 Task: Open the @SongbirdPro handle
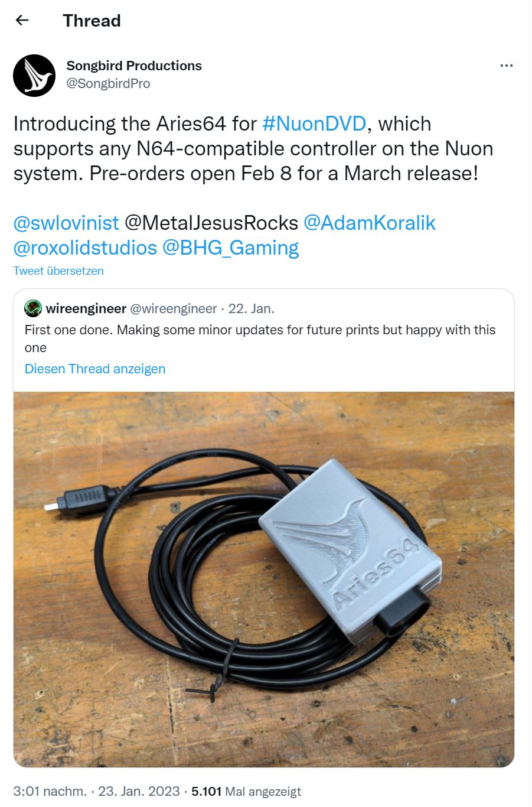pyautogui.click(x=108, y=84)
